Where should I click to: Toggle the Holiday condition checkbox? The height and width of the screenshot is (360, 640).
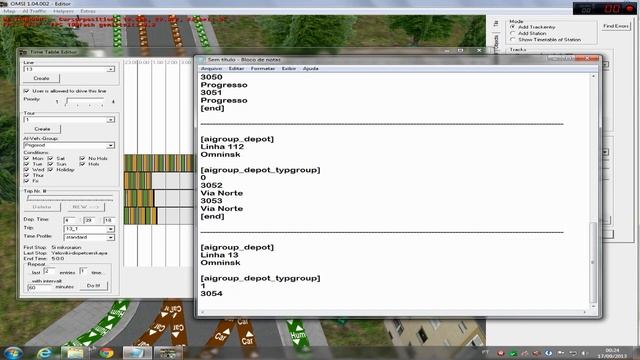point(50,170)
